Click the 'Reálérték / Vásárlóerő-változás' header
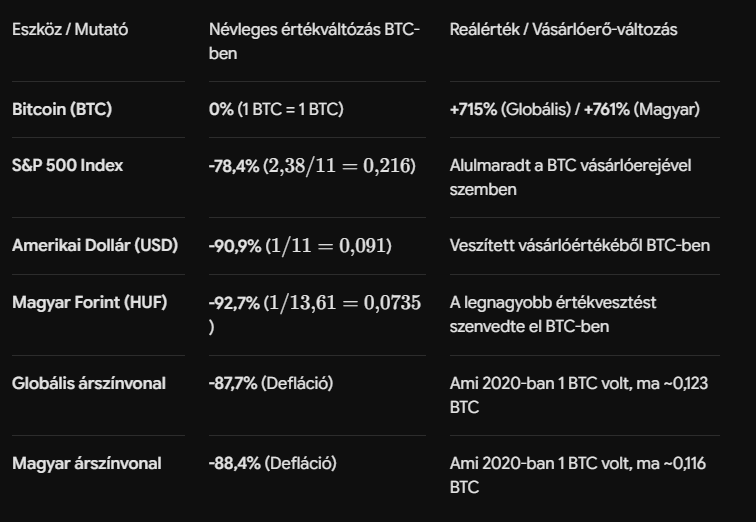 tap(563, 29)
